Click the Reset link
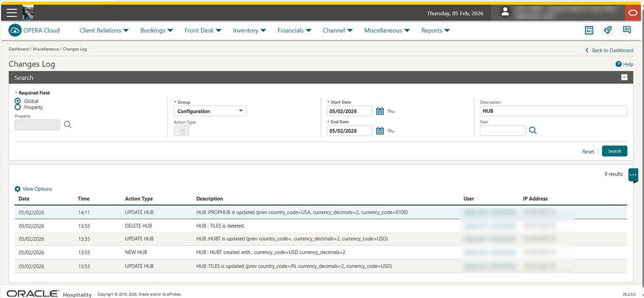Screen dimensions: 644x298 pos(588,151)
